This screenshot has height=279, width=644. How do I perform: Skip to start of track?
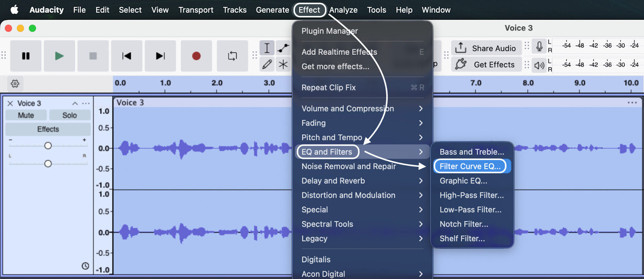click(x=126, y=56)
